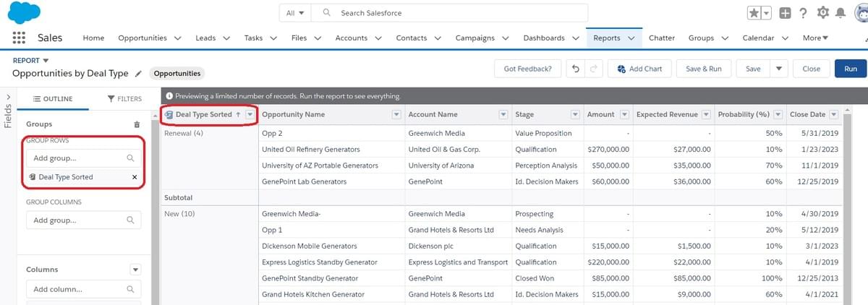Click the Add group field under Group Rows
Viewport: 868px width, 305px height.
pyautogui.click(x=83, y=158)
